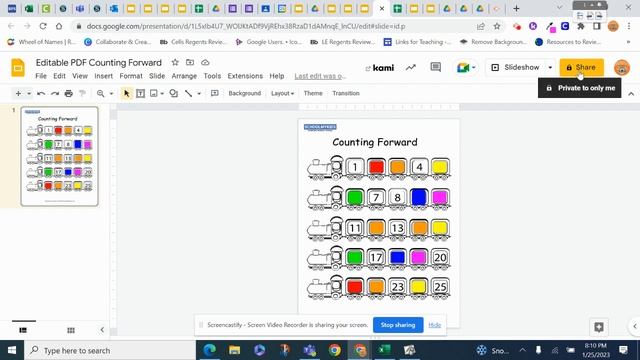Expand Google Meet options dropdown arrow
This screenshot has height=360, width=640.
pos(473,68)
